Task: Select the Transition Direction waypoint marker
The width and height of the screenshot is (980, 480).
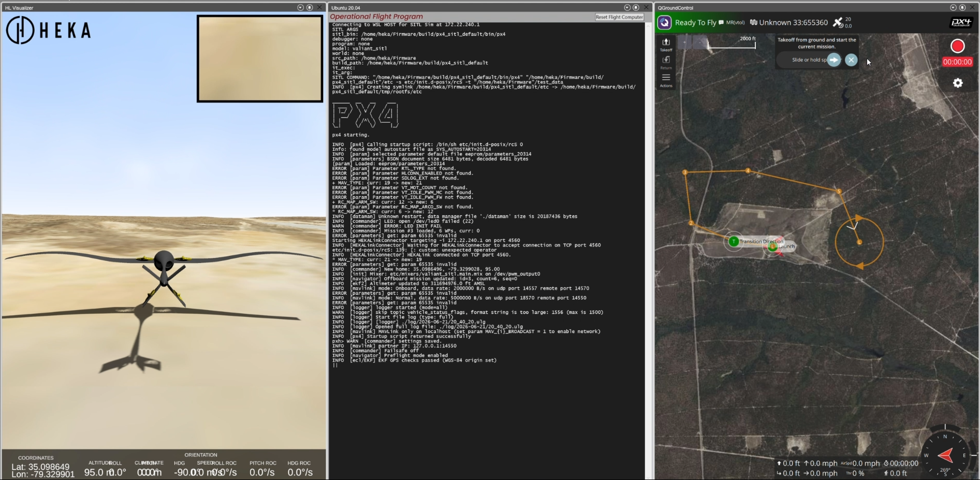Action: (734, 241)
